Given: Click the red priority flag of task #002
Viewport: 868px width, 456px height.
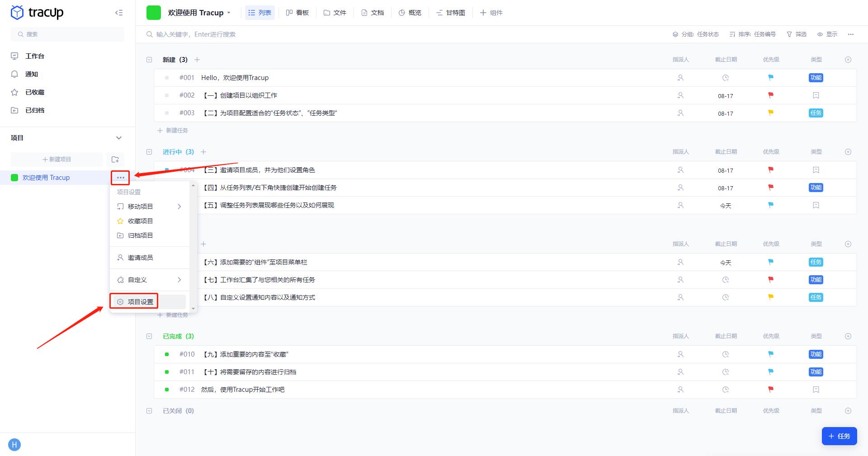Looking at the screenshot, I should [771, 95].
